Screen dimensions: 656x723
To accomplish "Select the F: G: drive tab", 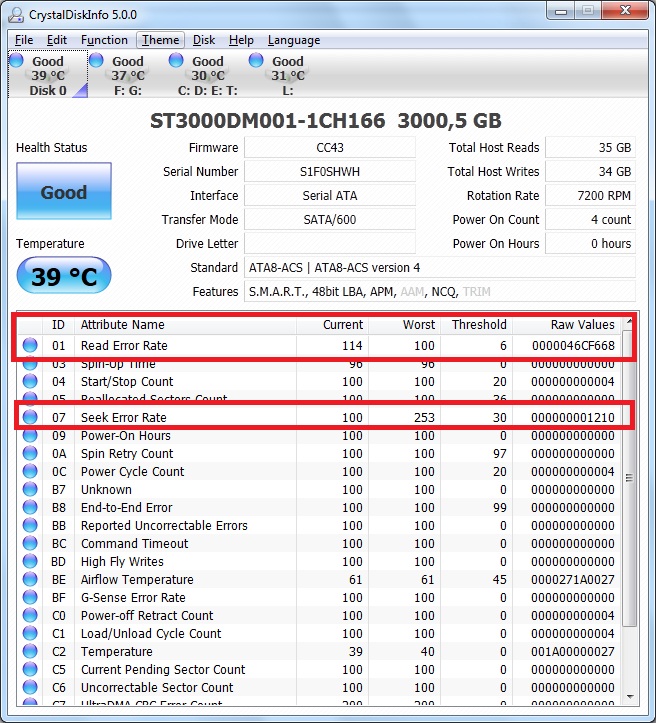I will tap(128, 75).
